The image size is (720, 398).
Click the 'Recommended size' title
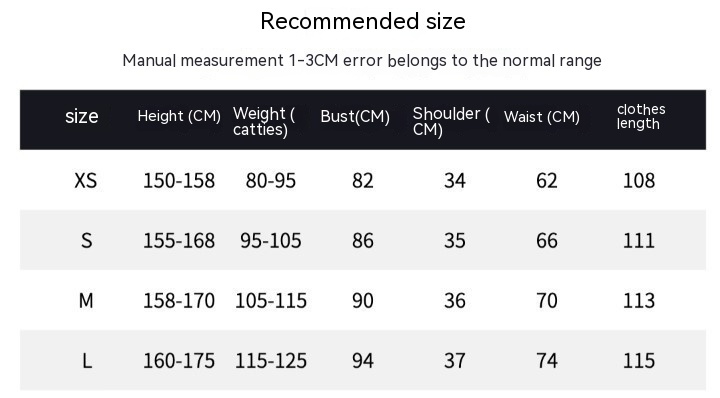coord(363,22)
